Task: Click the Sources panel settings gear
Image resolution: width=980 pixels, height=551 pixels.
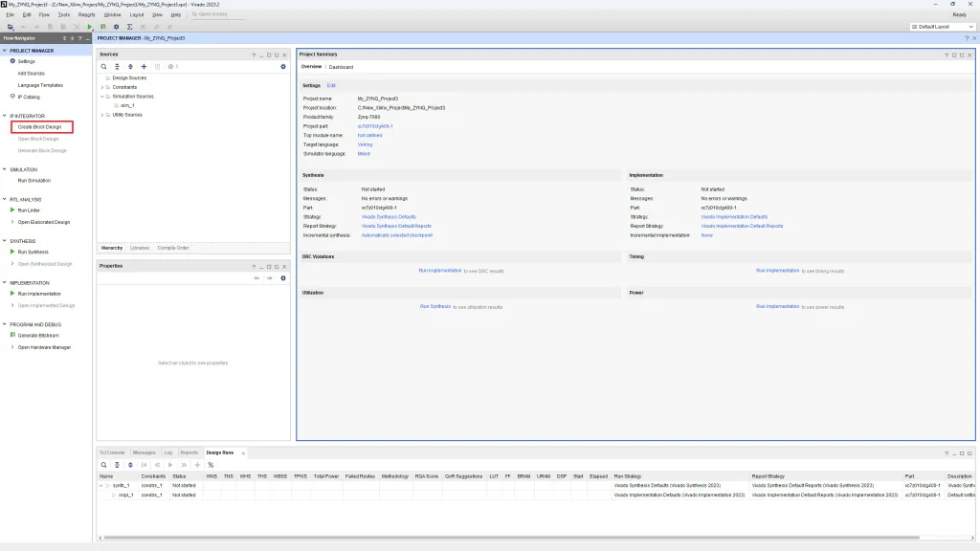Action: click(x=283, y=66)
